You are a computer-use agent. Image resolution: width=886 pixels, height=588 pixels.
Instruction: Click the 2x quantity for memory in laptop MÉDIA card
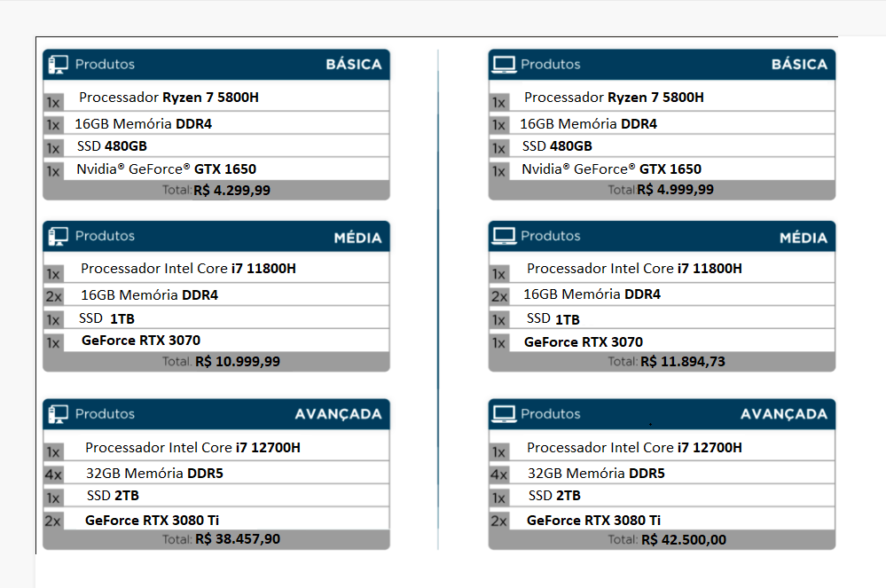click(499, 296)
